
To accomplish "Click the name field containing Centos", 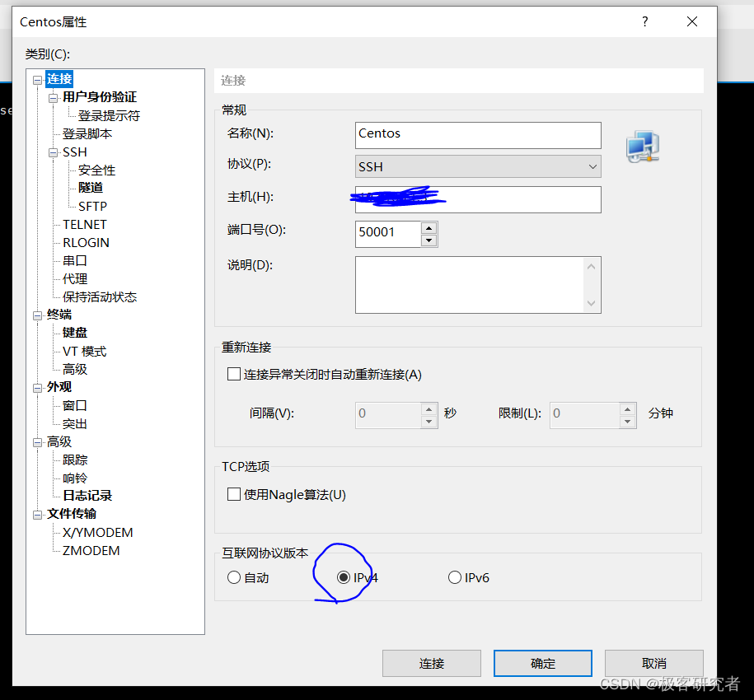I will coord(478,135).
